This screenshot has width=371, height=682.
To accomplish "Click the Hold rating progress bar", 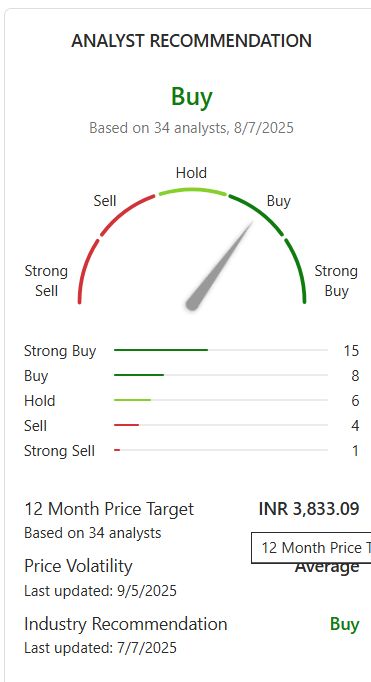I will click(221, 400).
